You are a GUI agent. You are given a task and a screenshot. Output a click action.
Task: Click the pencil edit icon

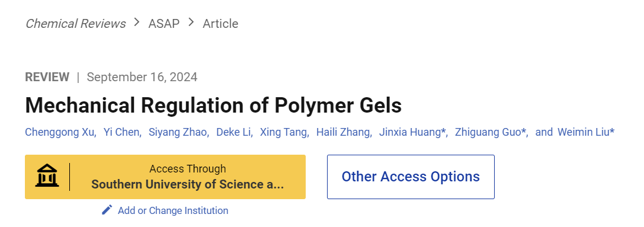click(x=107, y=210)
